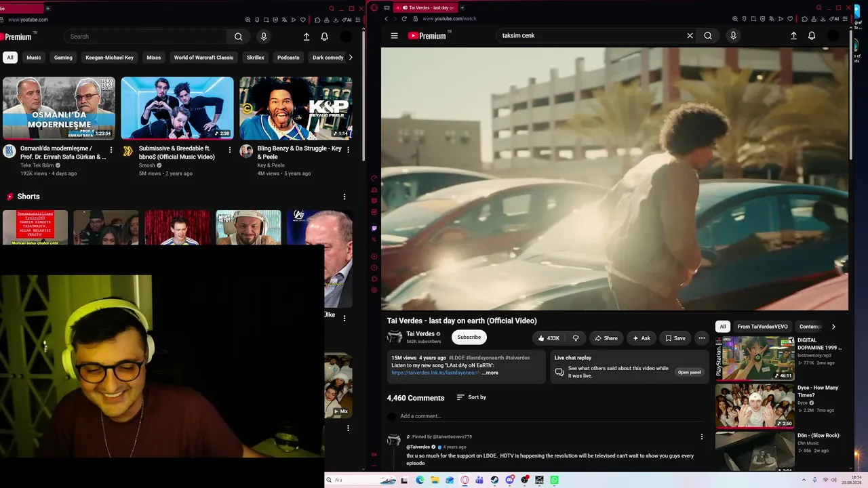Screen dimensions: 868x488
Task: Open the Dyce - How Many Times? thumbnail
Action: [x=755, y=405]
